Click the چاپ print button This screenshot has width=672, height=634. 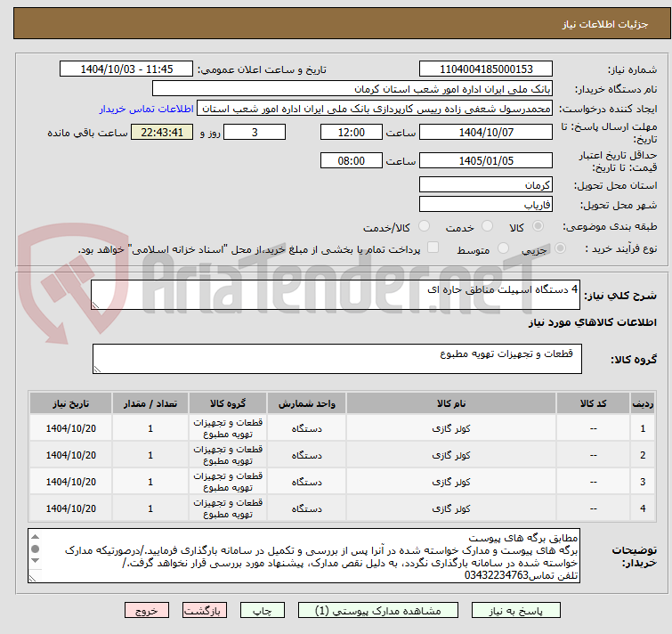tap(263, 611)
